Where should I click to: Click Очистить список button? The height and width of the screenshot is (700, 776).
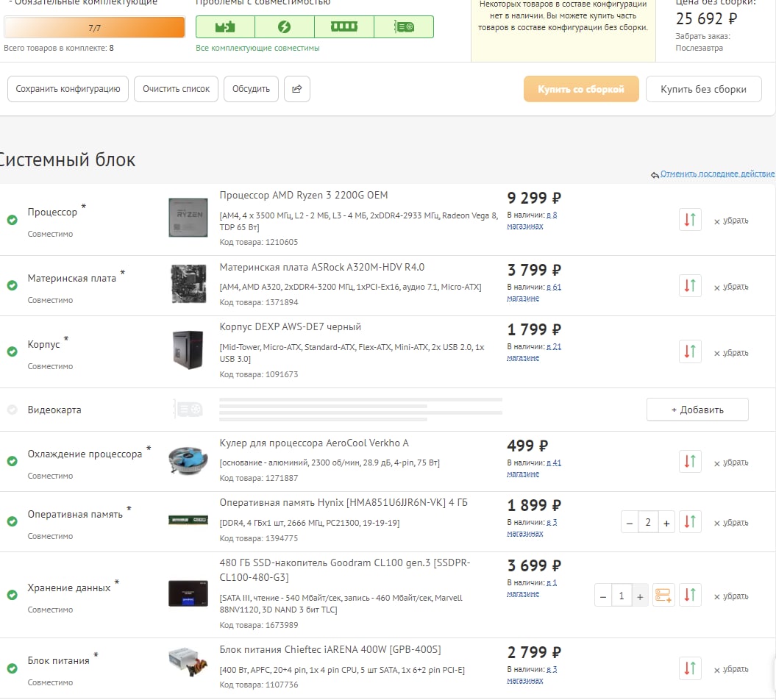pos(177,89)
